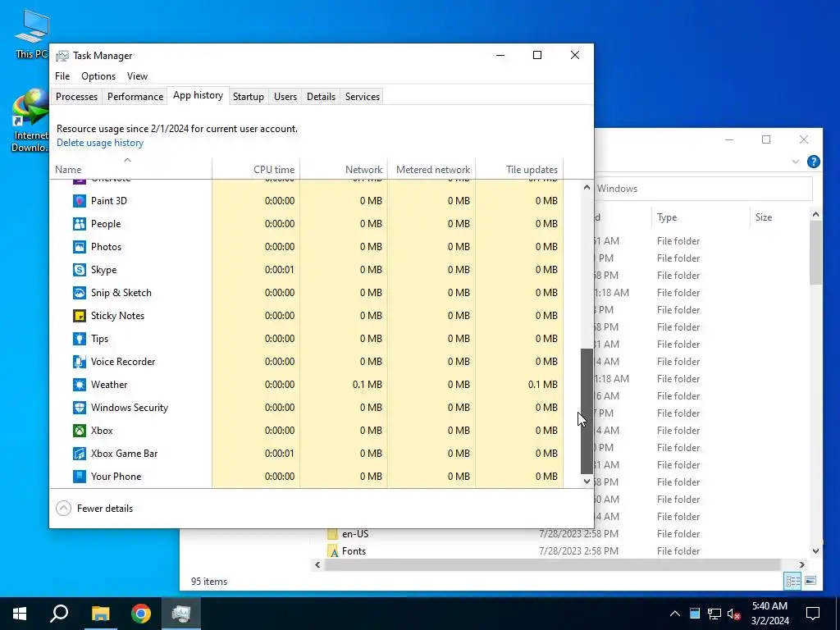Switch to the Processes tab
The width and height of the screenshot is (840, 630).
pyautogui.click(x=76, y=97)
